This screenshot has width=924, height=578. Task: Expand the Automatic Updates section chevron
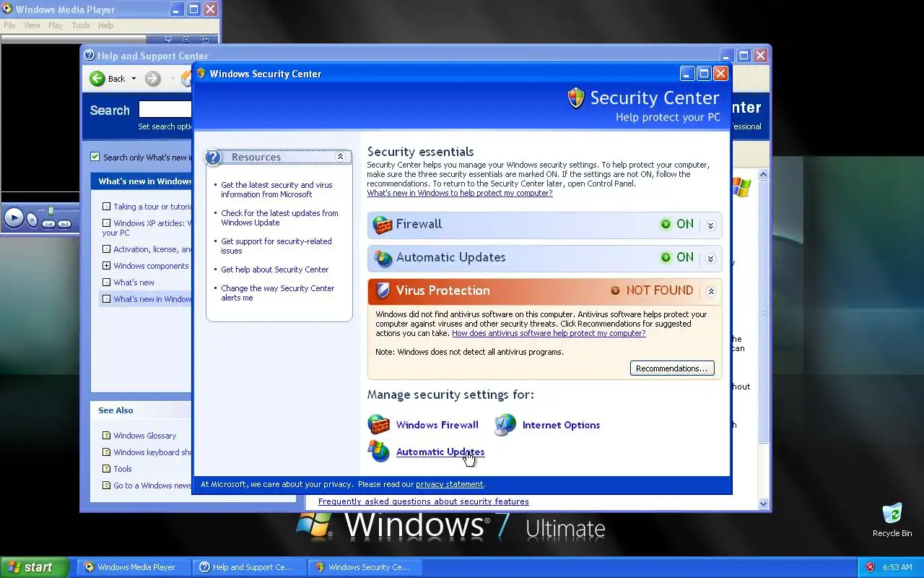coord(710,259)
